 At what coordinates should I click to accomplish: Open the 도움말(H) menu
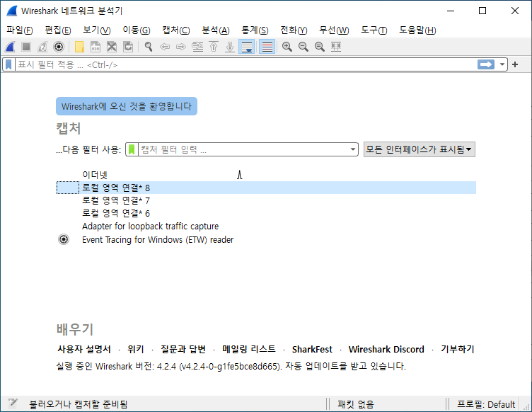coord(417,30)
